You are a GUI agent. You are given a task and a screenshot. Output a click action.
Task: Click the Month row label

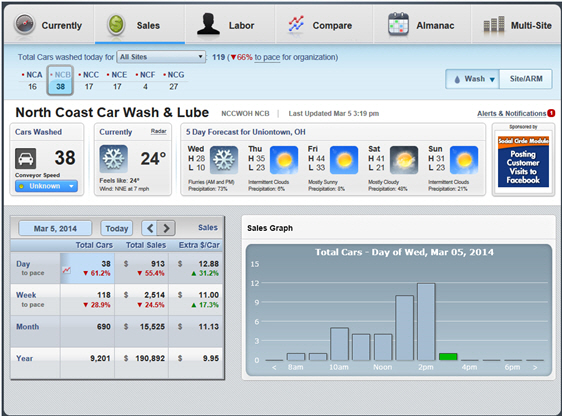(x=28, y=327)
